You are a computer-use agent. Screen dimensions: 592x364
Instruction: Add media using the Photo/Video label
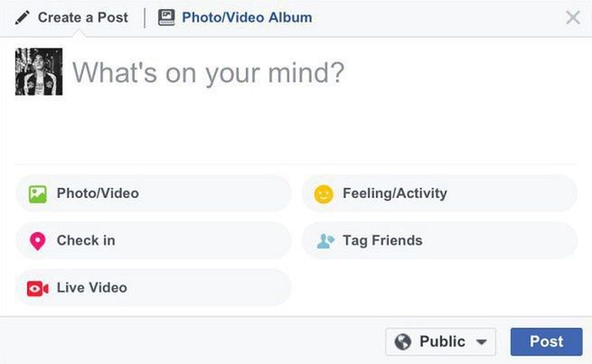coord(98,193)
